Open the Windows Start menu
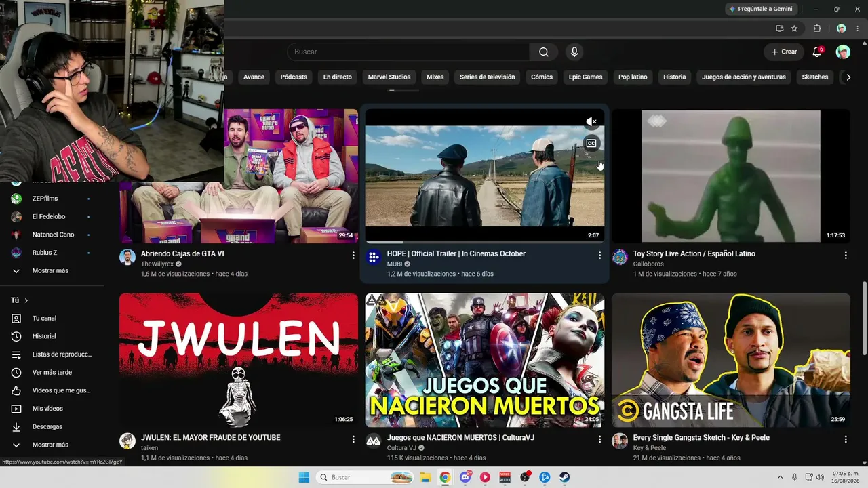 pos(303,477)
